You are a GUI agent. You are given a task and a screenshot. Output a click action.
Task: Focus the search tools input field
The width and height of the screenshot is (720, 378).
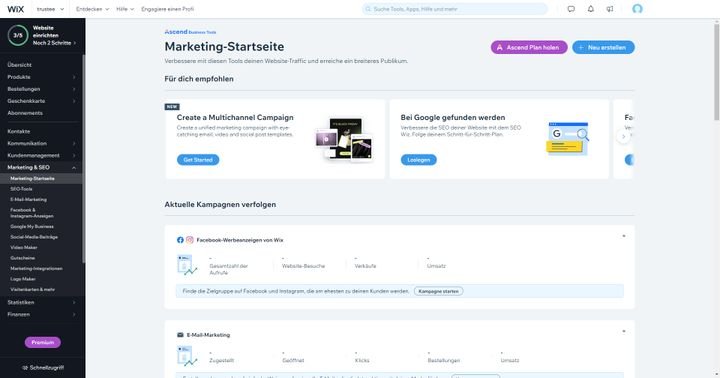[455, 9]
